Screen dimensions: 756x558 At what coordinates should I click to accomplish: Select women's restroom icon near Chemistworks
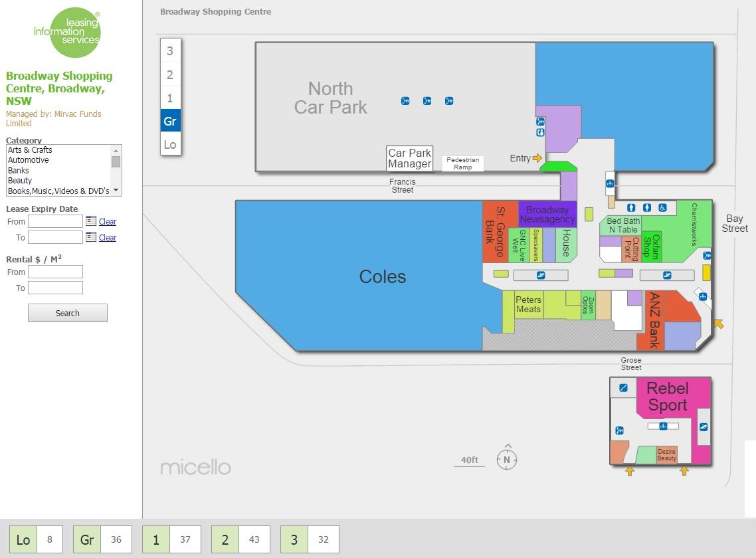(647, 207)
